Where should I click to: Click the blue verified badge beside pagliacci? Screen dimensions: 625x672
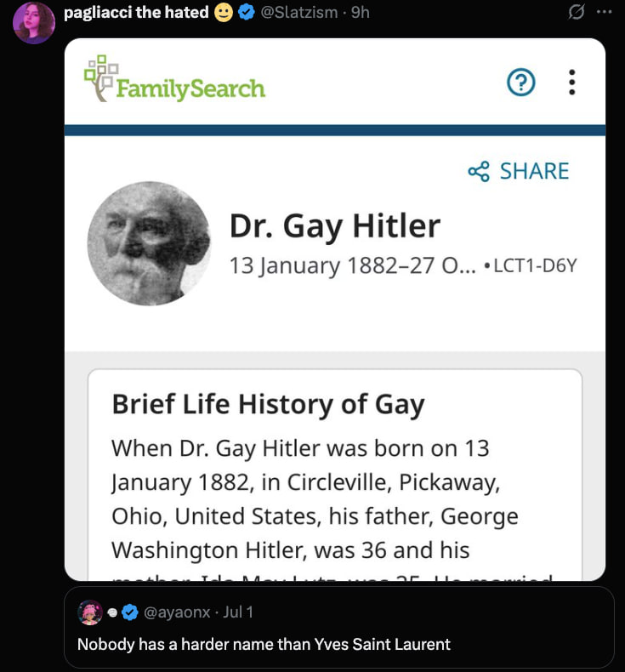(247, 13)
